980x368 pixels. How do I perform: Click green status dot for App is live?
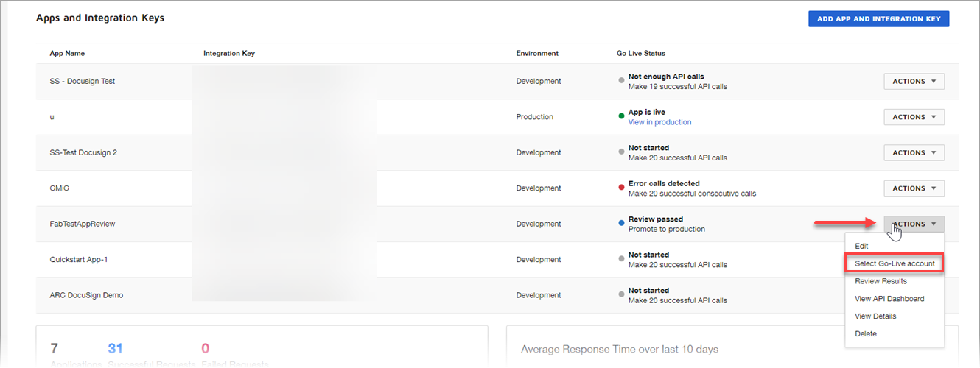click(621, 116)
